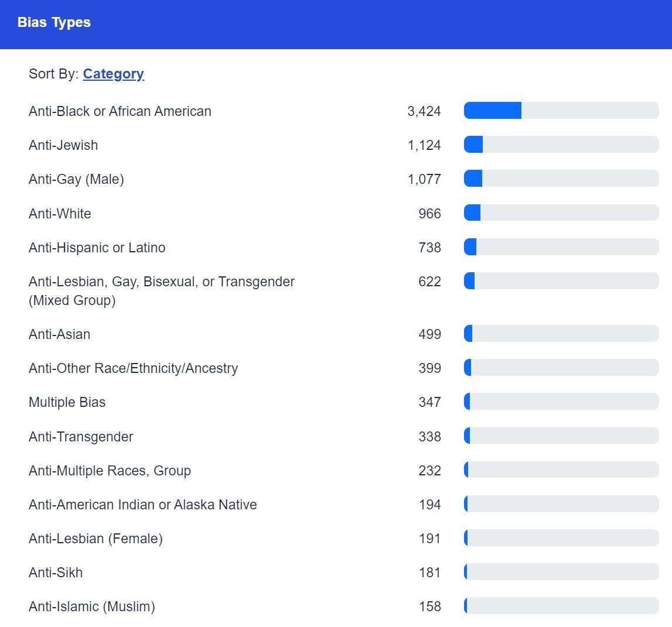The image size is (672, 627).
Task: Select the Anti-Lesbian, Gay, Bisexual, or Transgender label
Action: tap(161, 290)
